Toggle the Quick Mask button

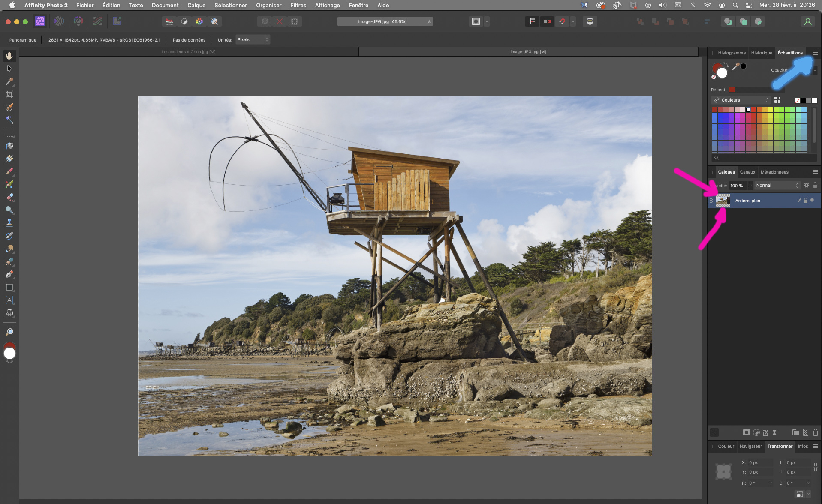click(476, 21)
